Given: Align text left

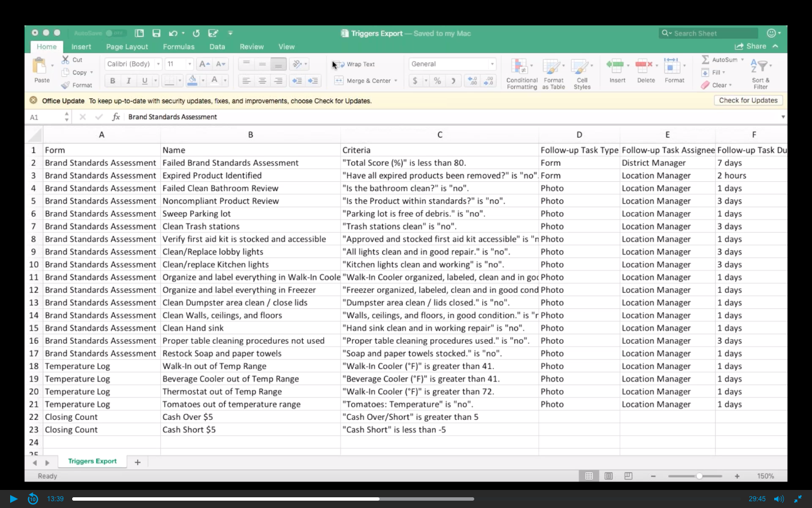Looking at the screenshot, I should point(246,81).
